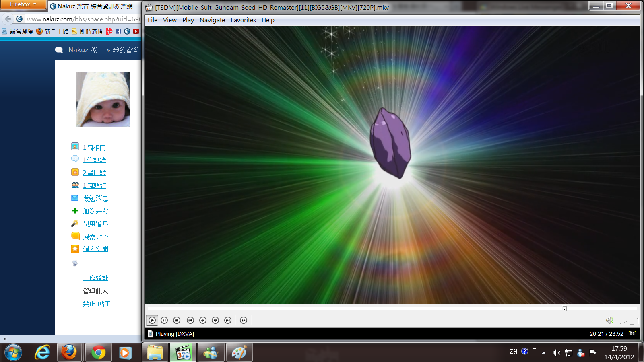Image resolution: width=644 pixels, height=362 pixels.
Task: Skip back to the previous file
Action: pos(190,320)
